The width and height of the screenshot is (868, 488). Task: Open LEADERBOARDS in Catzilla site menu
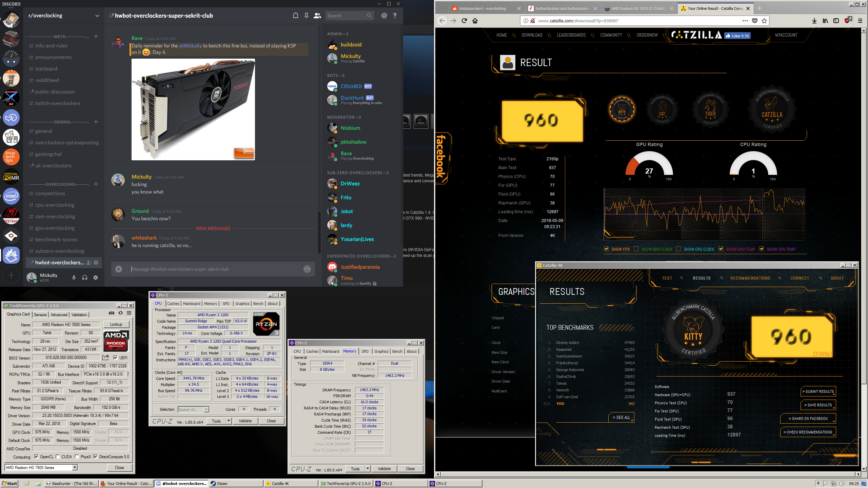pyautogui.click(x=571, y=35)
